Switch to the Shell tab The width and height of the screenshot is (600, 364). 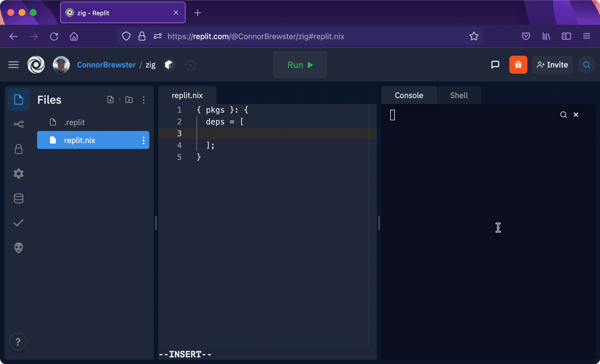tap(459, 95)
